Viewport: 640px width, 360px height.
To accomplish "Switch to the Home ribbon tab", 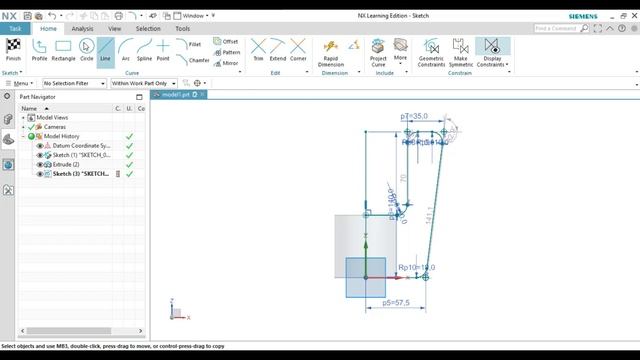I will [48, 29].
